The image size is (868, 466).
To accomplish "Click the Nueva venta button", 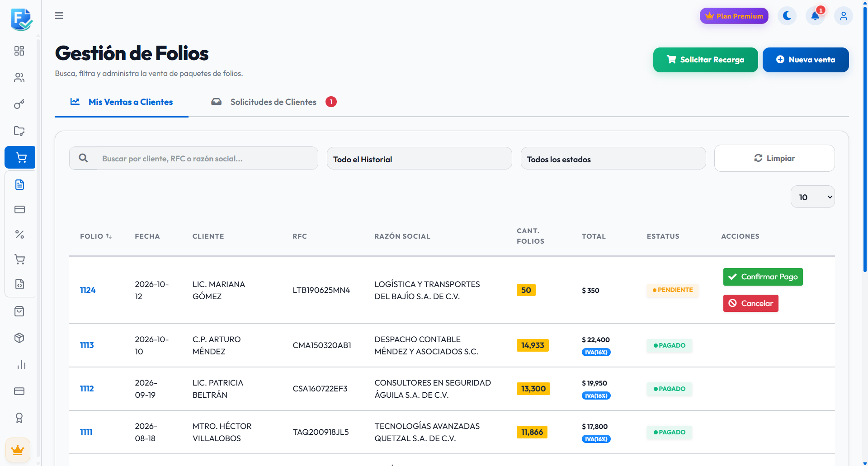I will [x=805, y=60].
